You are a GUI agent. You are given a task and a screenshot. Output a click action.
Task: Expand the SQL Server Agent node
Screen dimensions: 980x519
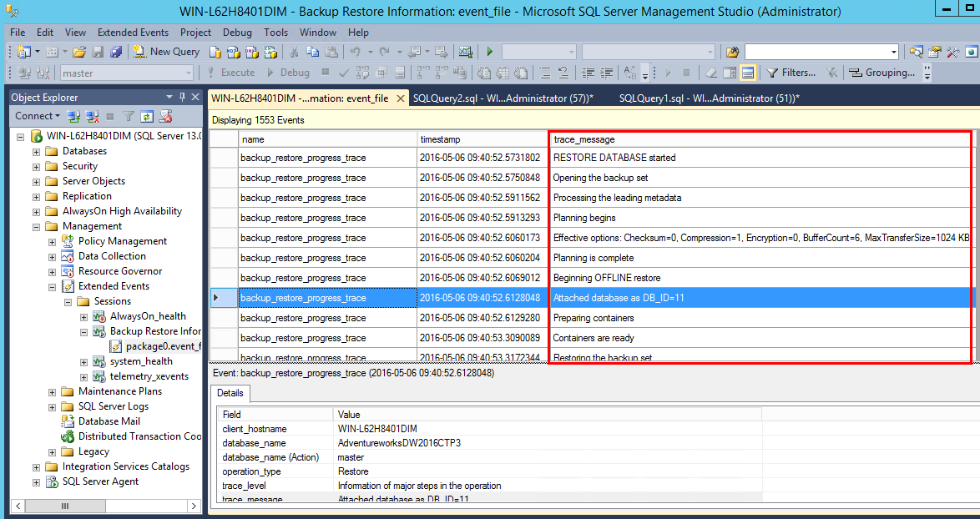tap(36, 482)
